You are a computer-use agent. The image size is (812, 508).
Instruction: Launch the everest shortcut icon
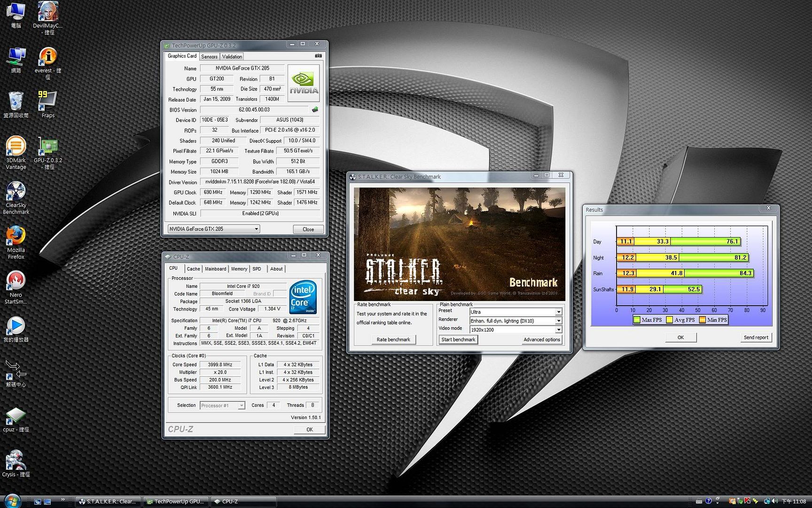(x=47, y=63)
